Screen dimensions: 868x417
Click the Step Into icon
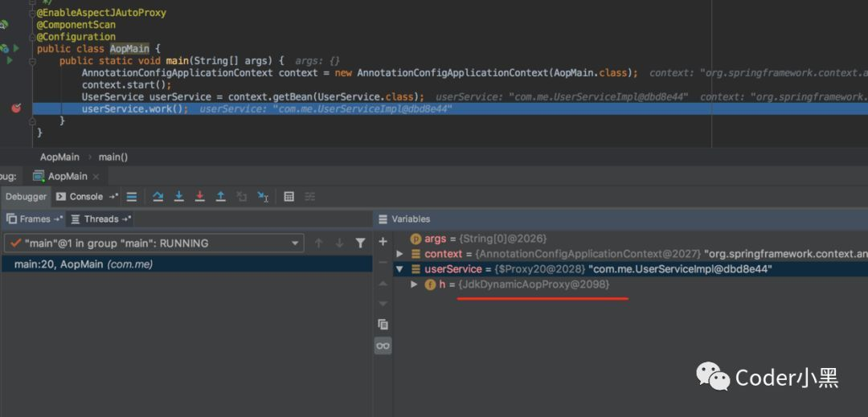pos(178,197)
